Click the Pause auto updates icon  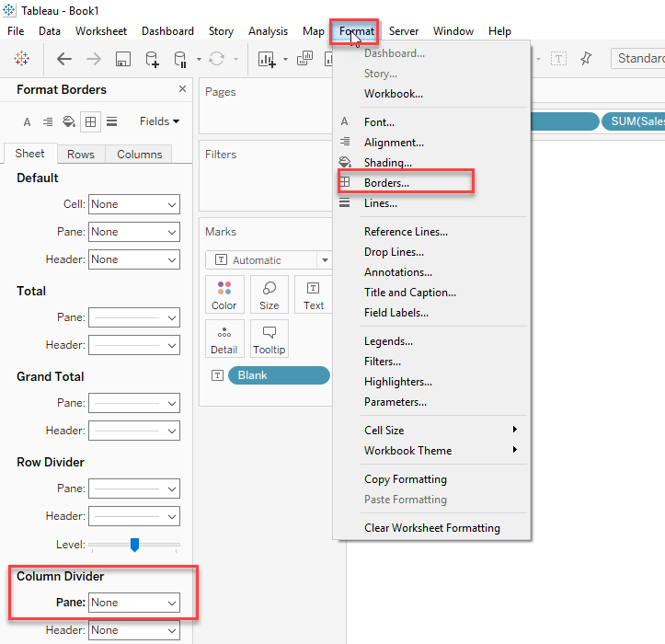(x=180, y=60)
